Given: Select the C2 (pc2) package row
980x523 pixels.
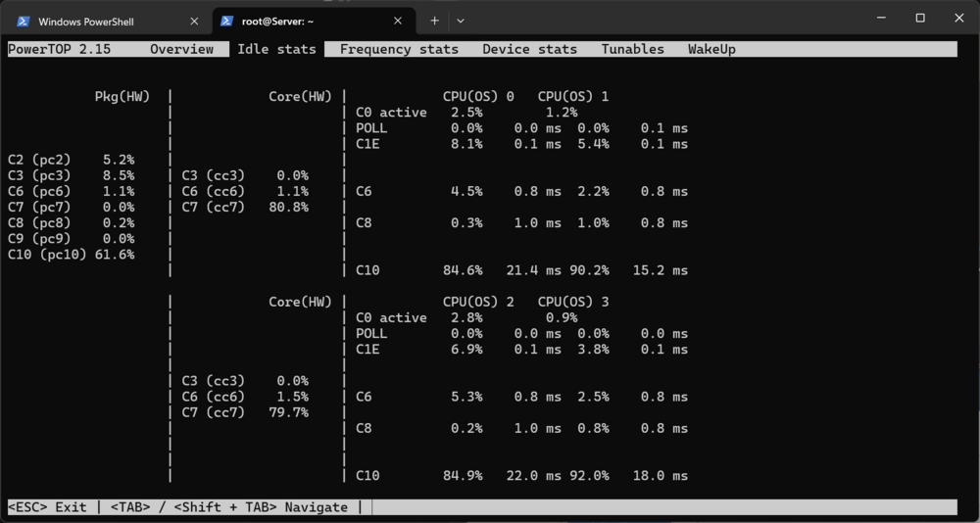Looking at the screenshot, I should coord(72,160).
